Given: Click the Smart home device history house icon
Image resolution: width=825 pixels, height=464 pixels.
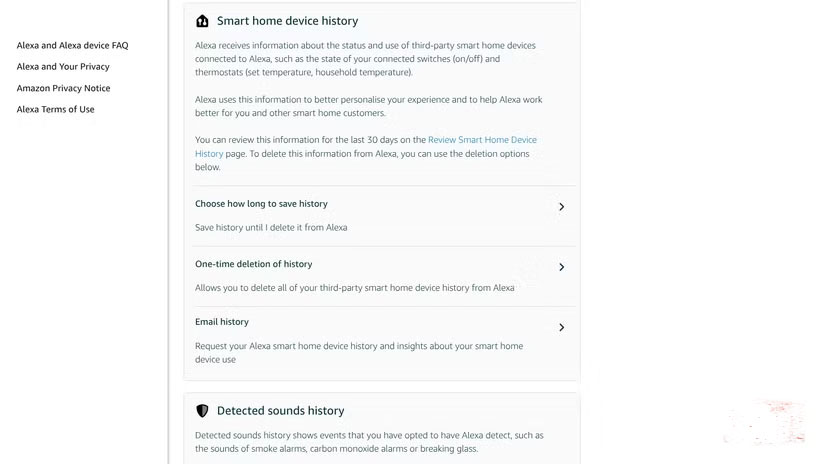Looking at the screenshot, I should click(x=202, y=21).
